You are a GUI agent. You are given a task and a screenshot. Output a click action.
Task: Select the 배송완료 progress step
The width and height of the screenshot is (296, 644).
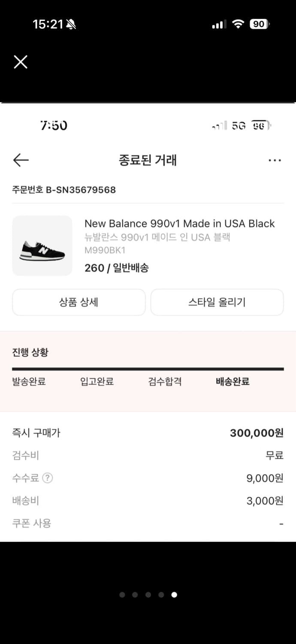[232, 381]
